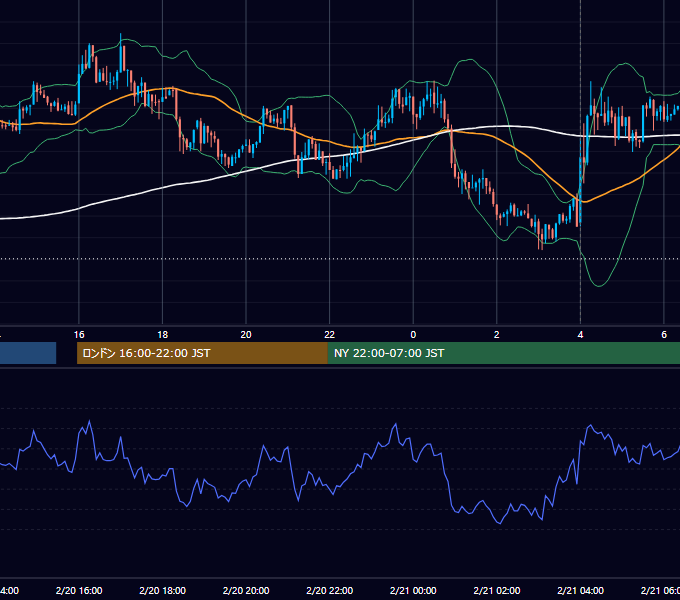Click the 4 hour label on upper axis
Viewport: 680px width, 600px height.
coord(580,335)
